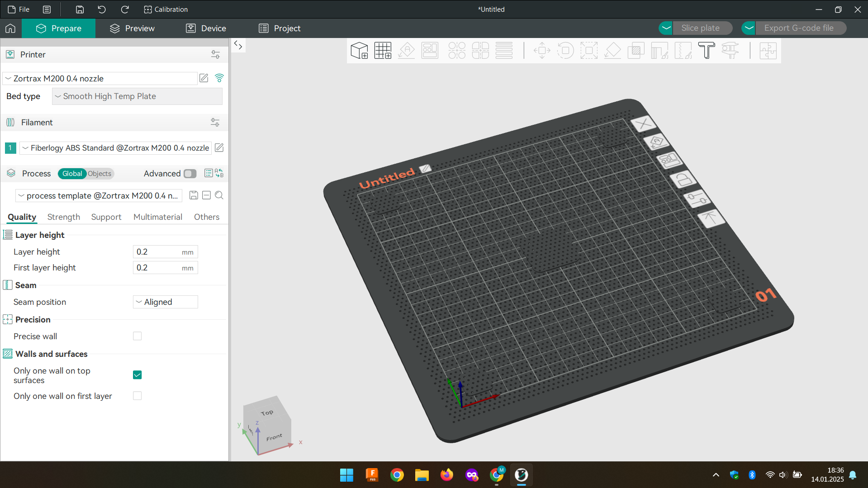Click the Add plate grid icon
Viewport: 868px width, 488px height.
tap(383, 51)
